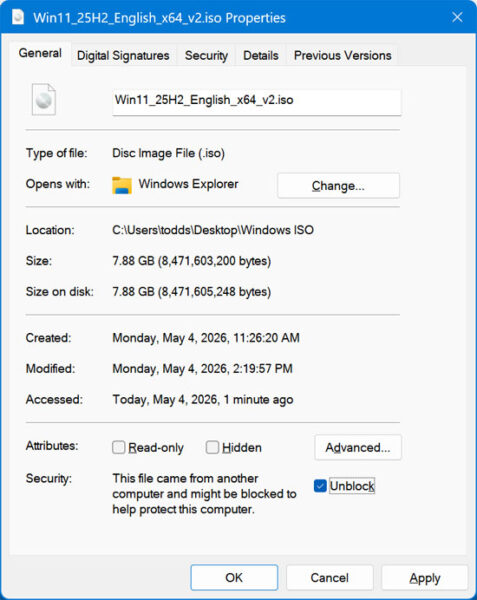Click the title bar file icon
The image size is (477, 600).
(18, 17)
